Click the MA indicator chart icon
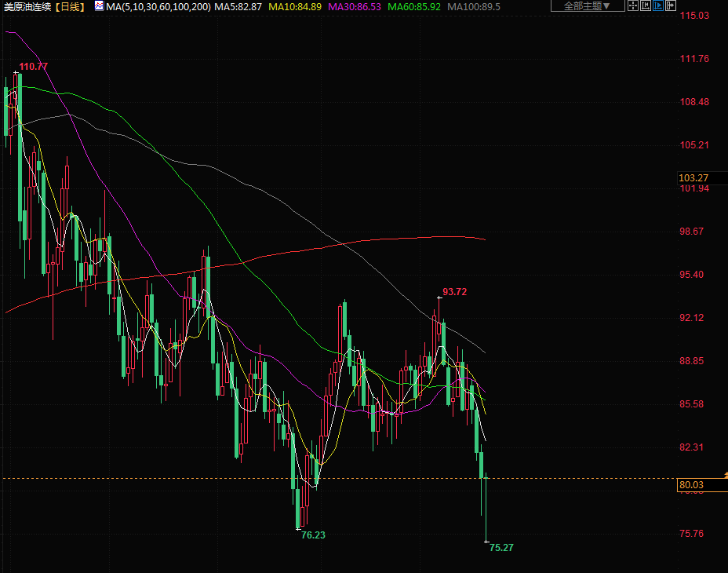This screenshot has height=573, width=728. pyautogui.click(x=99, y=6)
